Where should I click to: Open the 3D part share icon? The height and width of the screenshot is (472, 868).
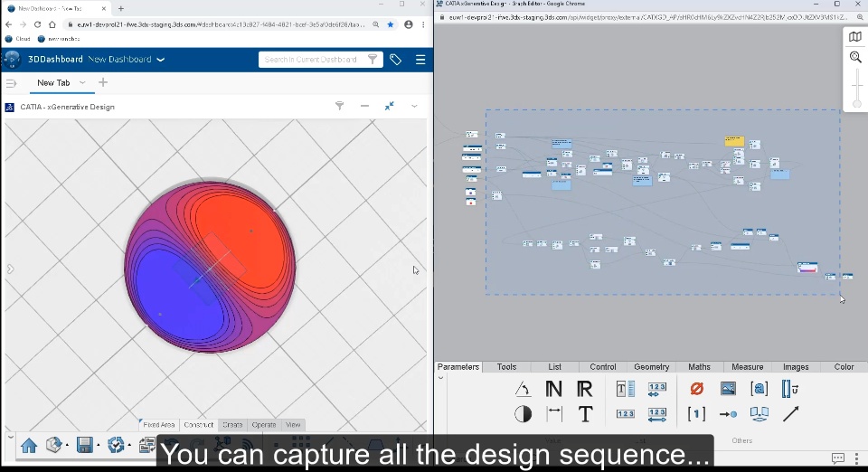53,444
